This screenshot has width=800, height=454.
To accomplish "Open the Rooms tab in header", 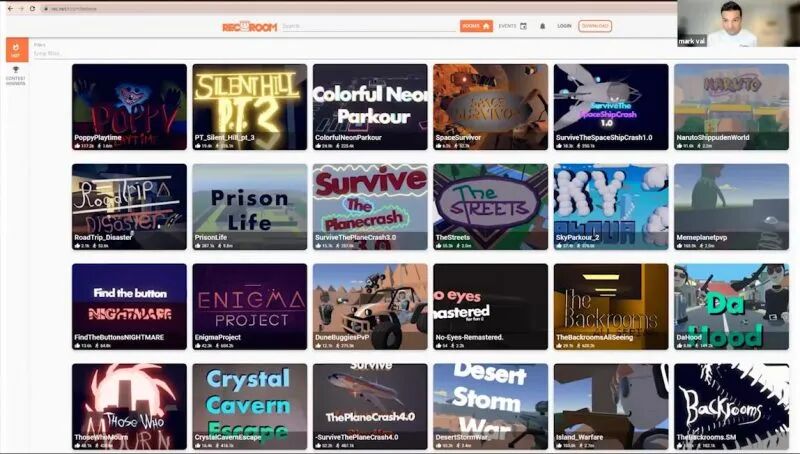I will (x=476, y=26).
